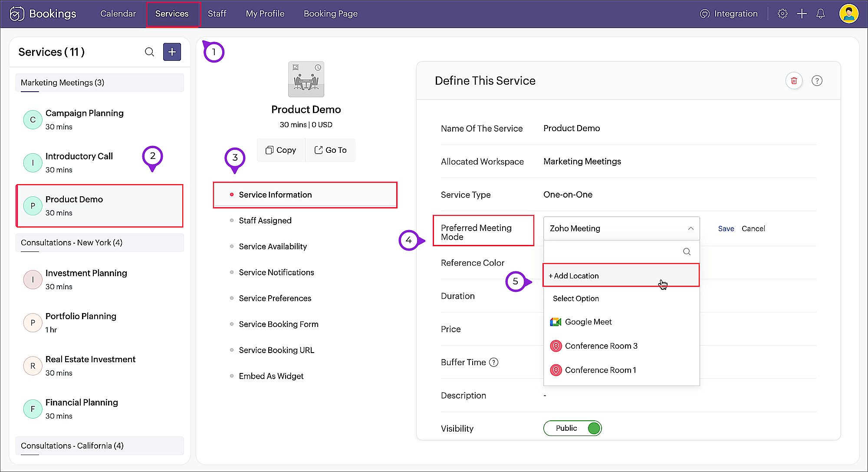868x472 pixels.
Task: Open the user profile avatar
Action: pos(849,13)
